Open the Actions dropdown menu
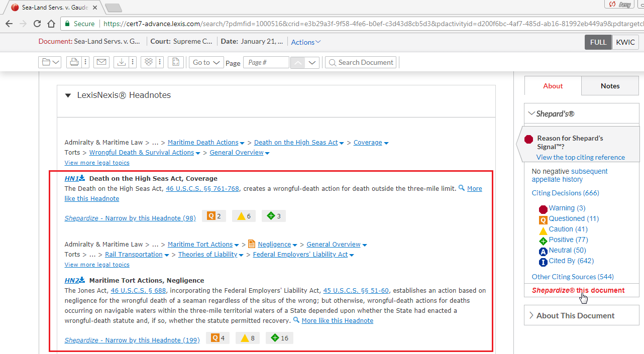 [306, 42]
